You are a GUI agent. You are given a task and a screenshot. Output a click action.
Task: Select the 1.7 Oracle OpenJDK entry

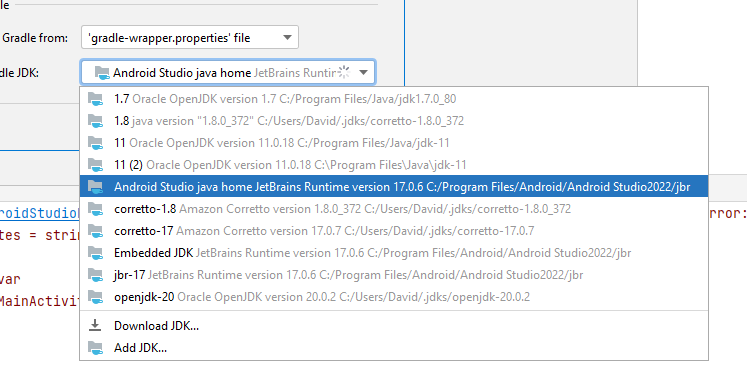[x=394, y=99]
